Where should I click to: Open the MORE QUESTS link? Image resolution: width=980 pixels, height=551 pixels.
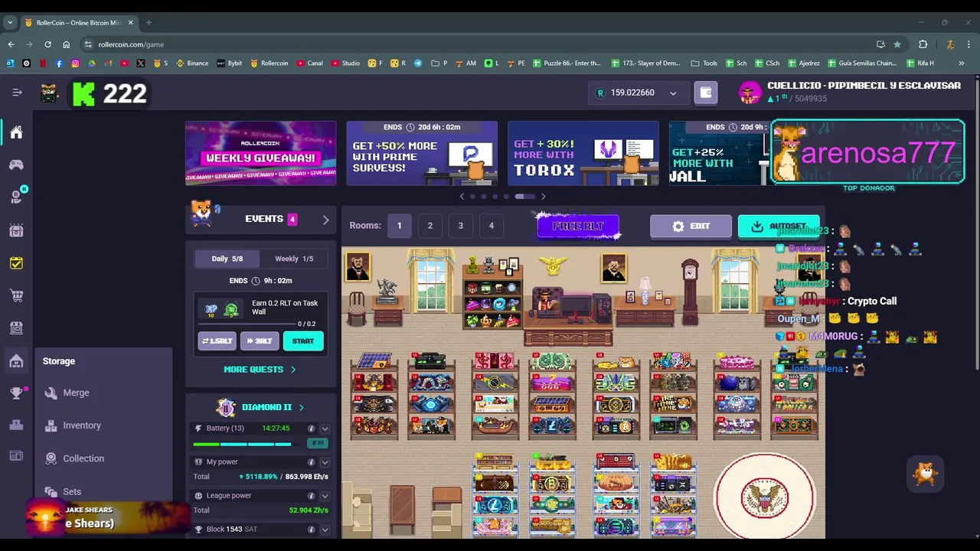coord(260,370)
